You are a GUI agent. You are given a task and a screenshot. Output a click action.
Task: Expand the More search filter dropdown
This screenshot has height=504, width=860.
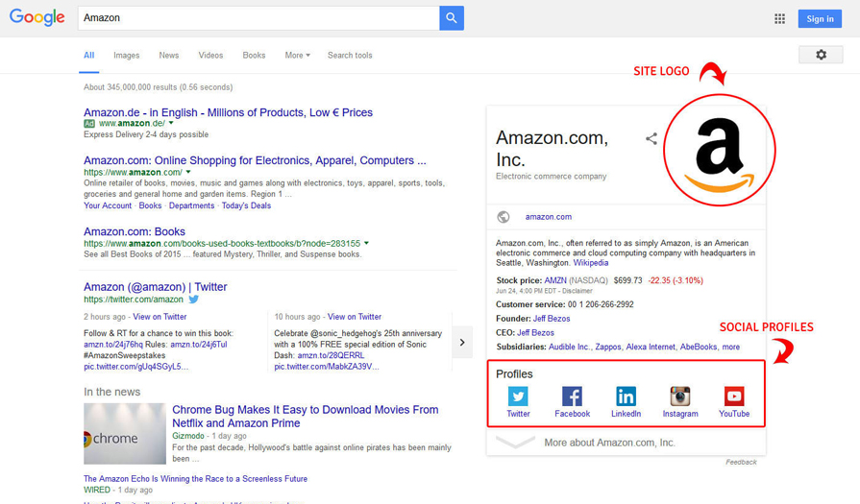(x=297, y=56)
